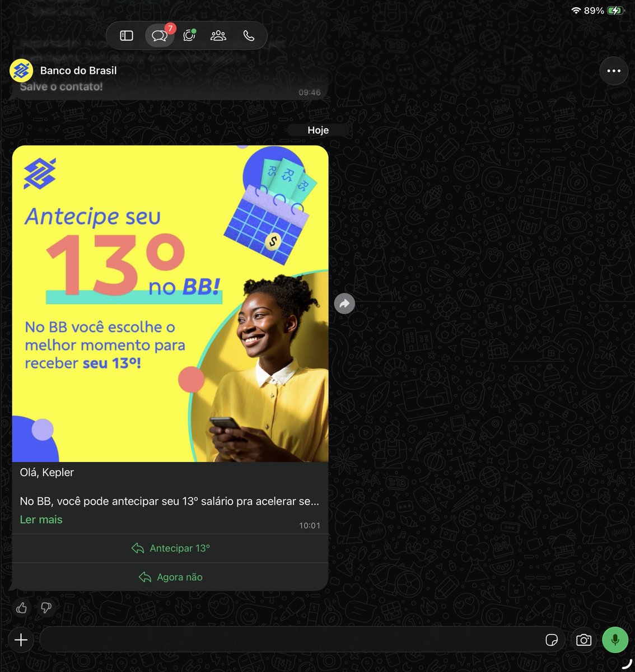Tap the Agora não reply button
The height and width of the screenshot is (672, 635).
[170, 577]
